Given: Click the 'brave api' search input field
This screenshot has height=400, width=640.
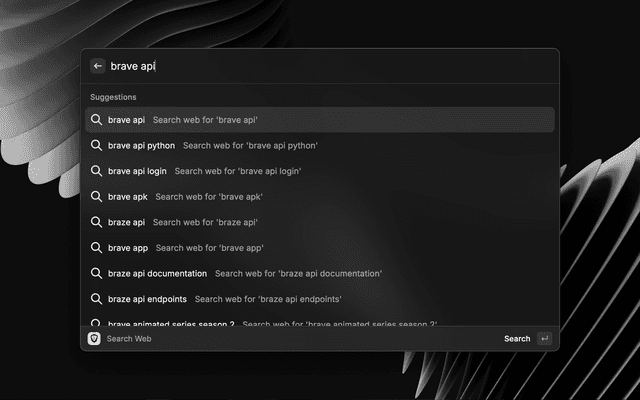Looking at the screenshot, I should tap(331, 66).
